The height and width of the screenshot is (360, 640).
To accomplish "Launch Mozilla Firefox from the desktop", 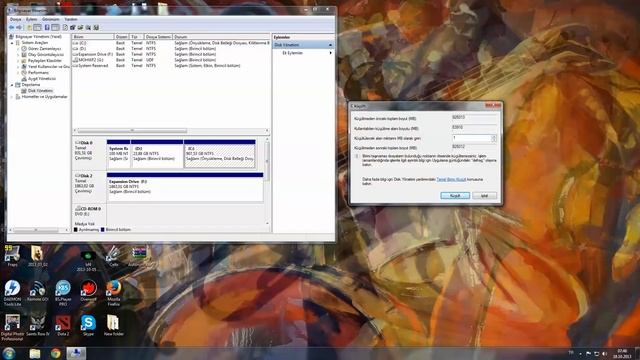I will [113, 293].
